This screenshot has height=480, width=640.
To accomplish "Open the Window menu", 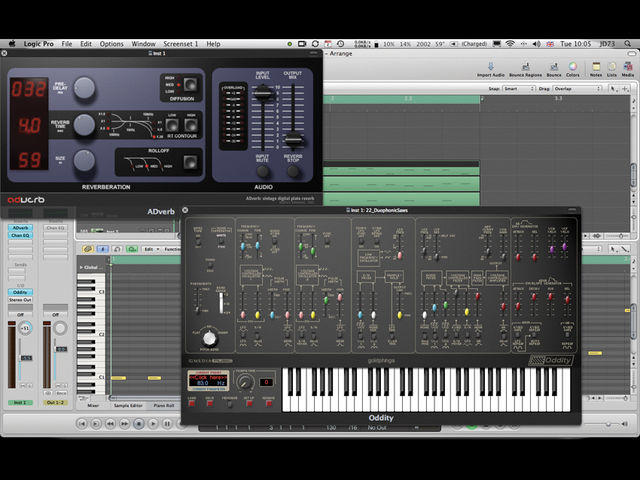I will coord(143,44).
